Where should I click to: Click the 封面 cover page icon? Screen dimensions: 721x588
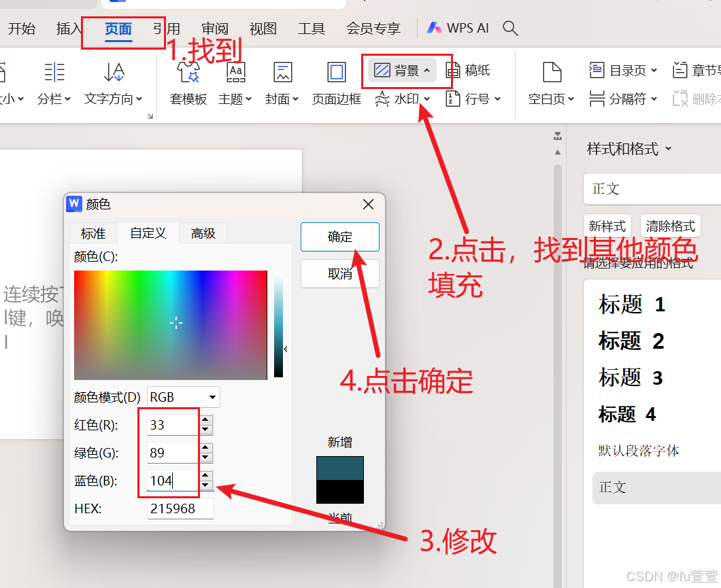pos(282,72)
